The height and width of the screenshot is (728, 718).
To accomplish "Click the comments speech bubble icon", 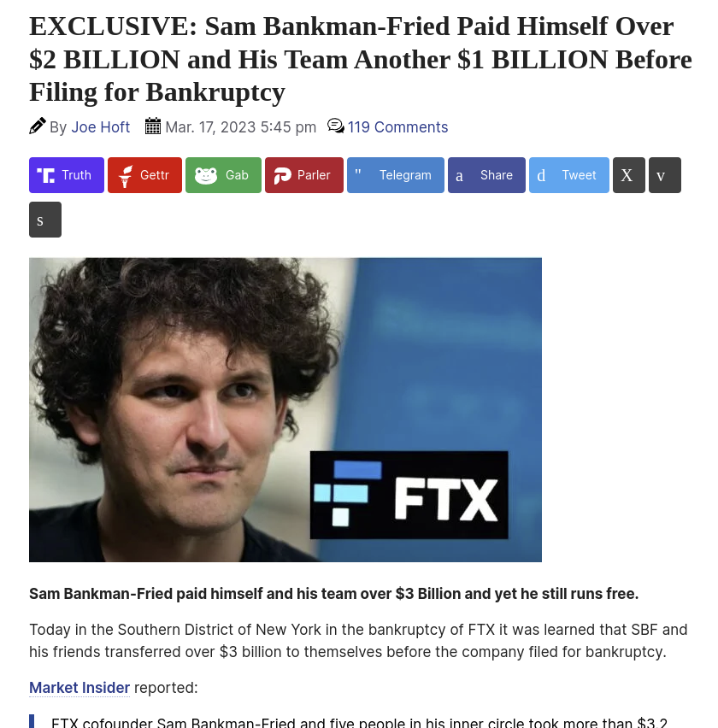I will 335,126.
